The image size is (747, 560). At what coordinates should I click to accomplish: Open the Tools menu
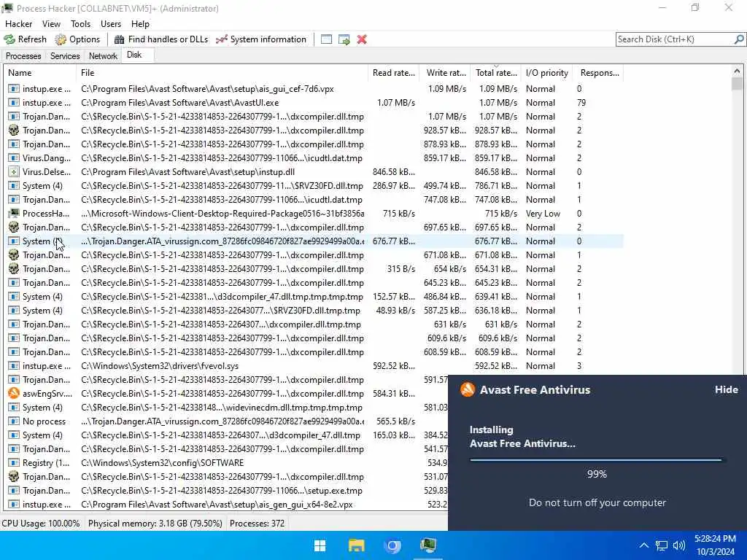[80, 24]
